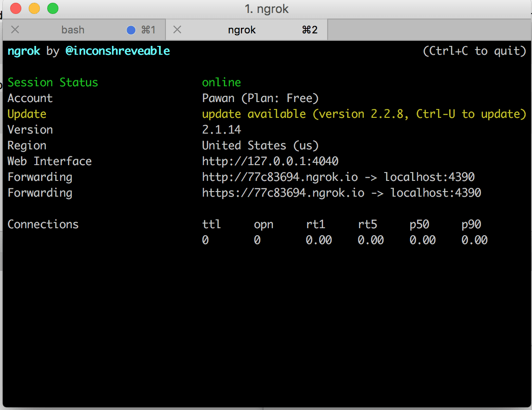
Task: Click the @inconshreveable author handle
Action: 118,51
